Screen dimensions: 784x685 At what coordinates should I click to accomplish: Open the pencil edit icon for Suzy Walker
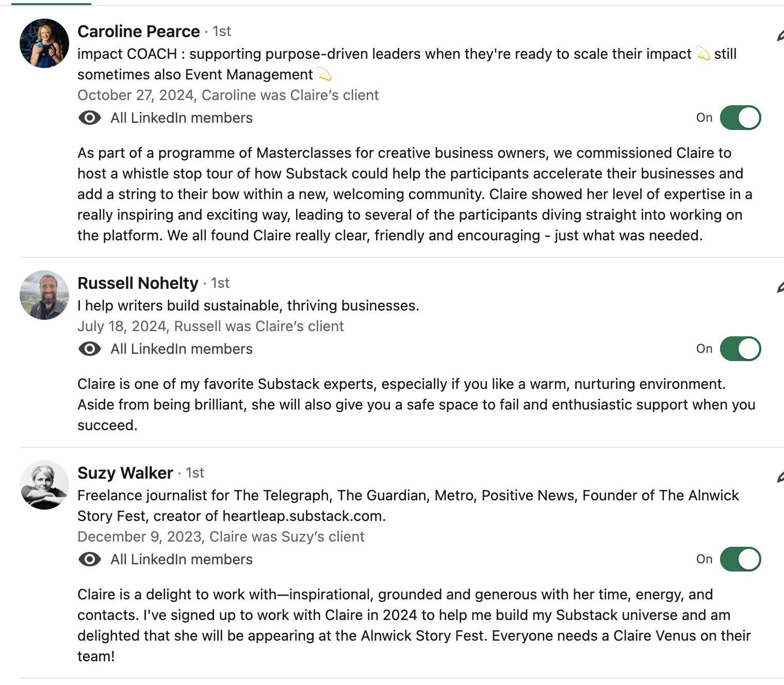coord(780,477)
